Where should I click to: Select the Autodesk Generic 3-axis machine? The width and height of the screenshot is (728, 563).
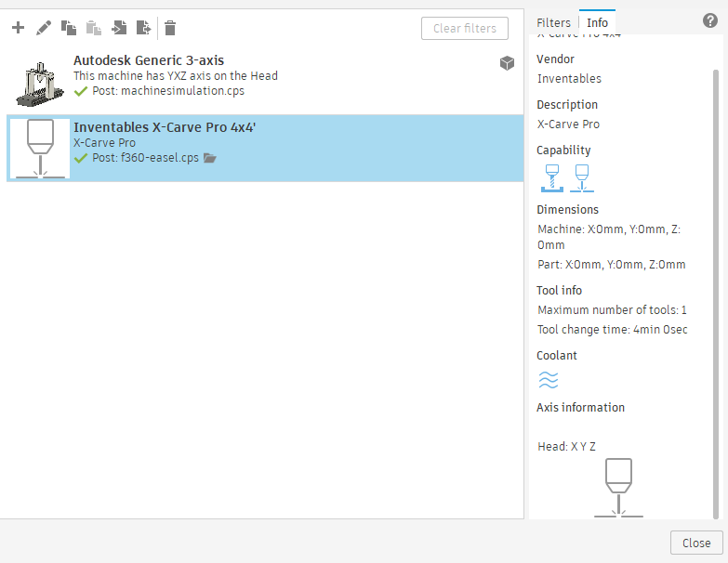pos(265,81)
